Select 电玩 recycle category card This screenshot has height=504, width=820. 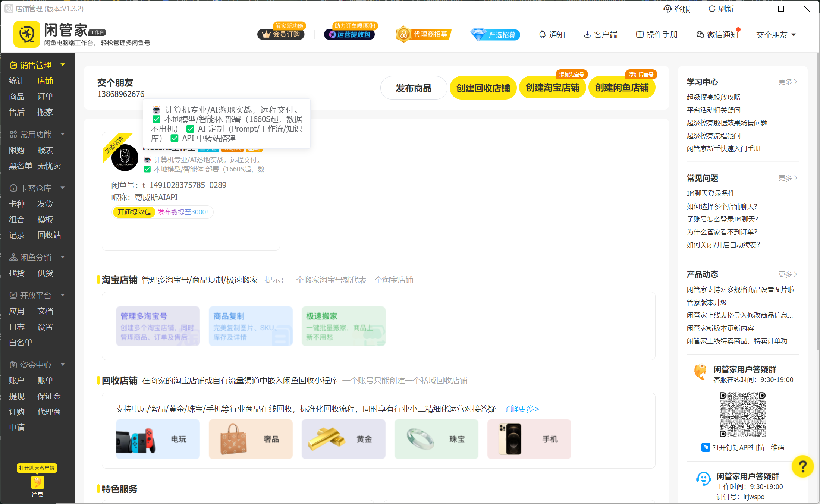[158, 439]
